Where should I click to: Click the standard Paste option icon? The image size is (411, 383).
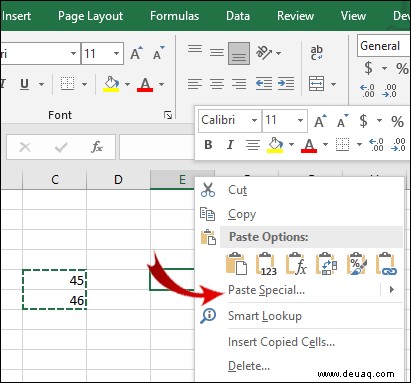point(236,264)
